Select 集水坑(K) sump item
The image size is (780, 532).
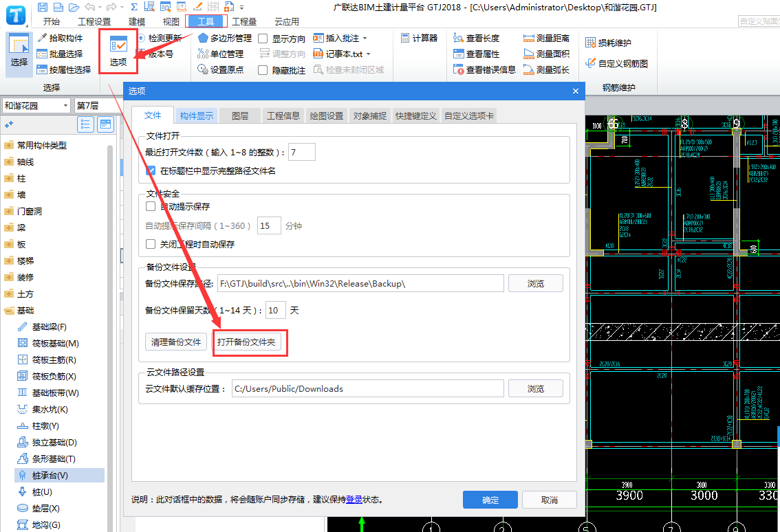point(43,409)
